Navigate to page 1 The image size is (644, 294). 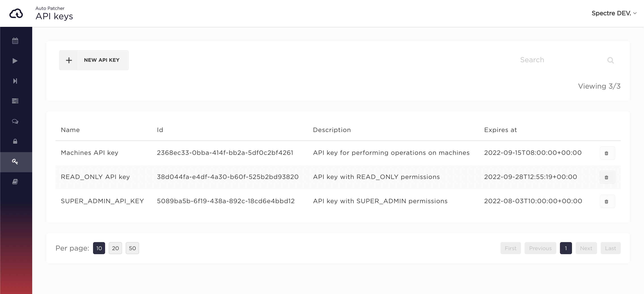[566, 248]
